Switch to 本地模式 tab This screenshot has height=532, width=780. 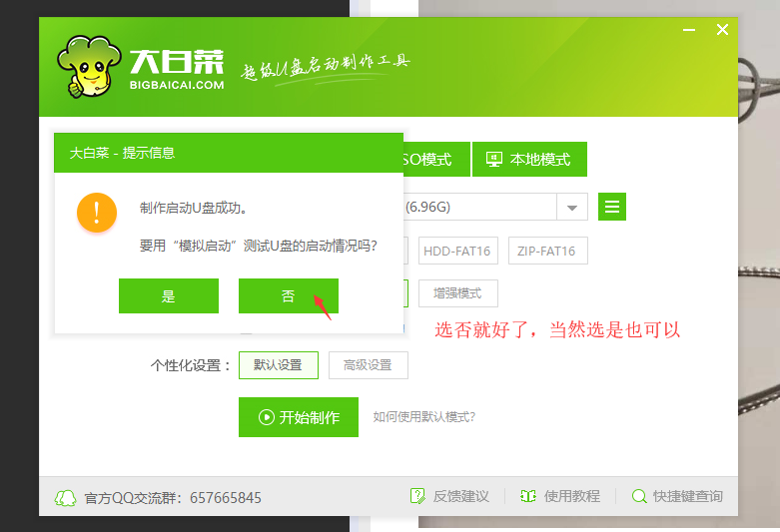[x=529, y=159]
